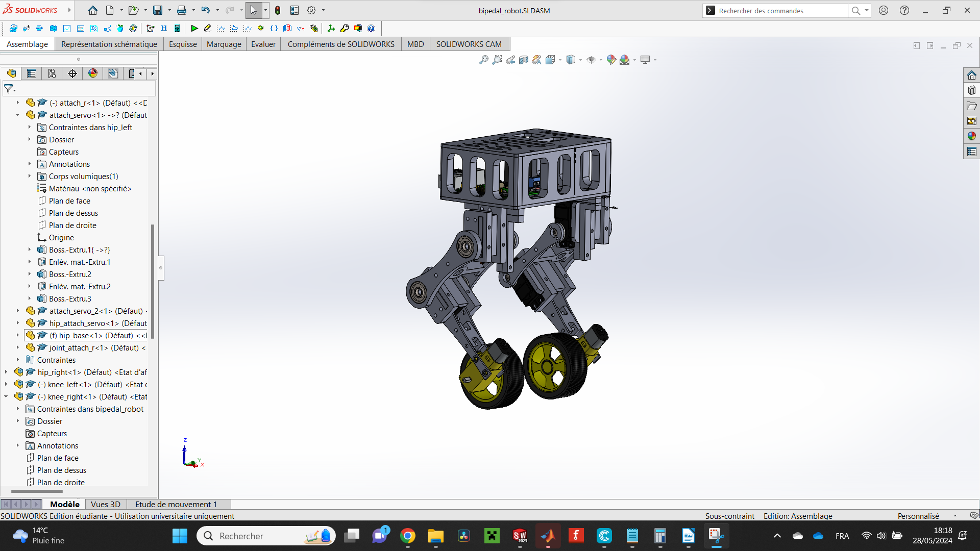Open the DisplayManager color ball tab
980x551 pixels.
point(92,74)
